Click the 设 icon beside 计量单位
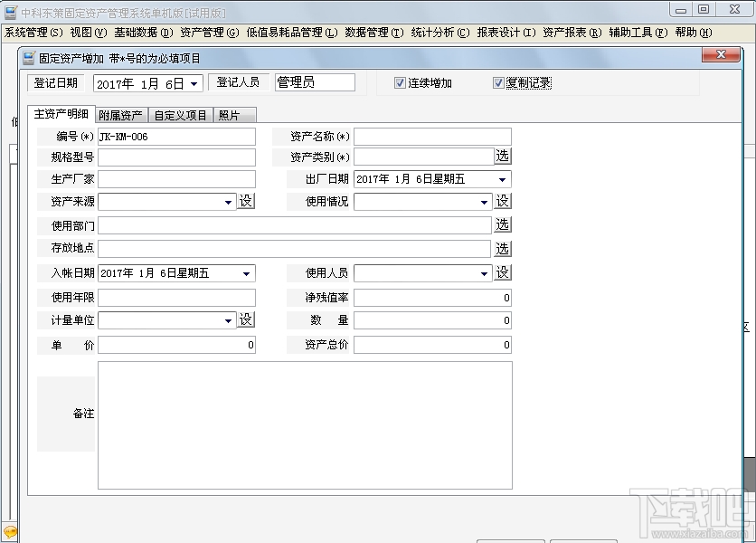Viewport: 756px width, 543px height. [x=246, y=319]
